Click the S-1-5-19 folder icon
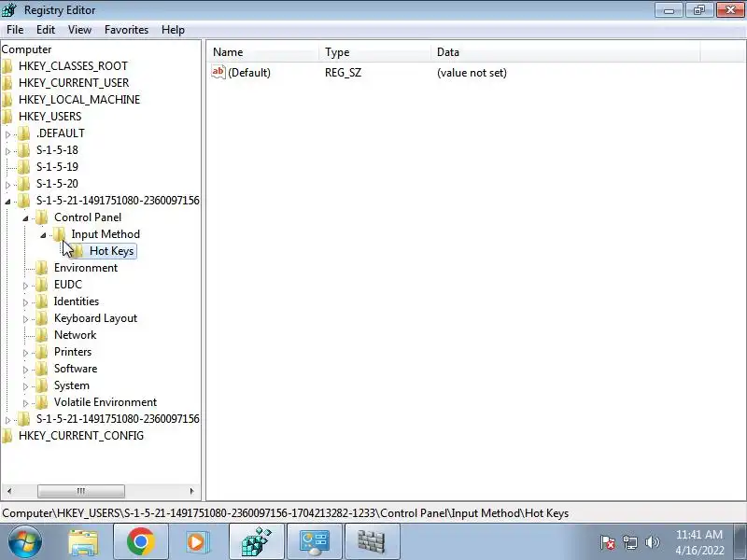747x560 pixels. pos(24,167)
